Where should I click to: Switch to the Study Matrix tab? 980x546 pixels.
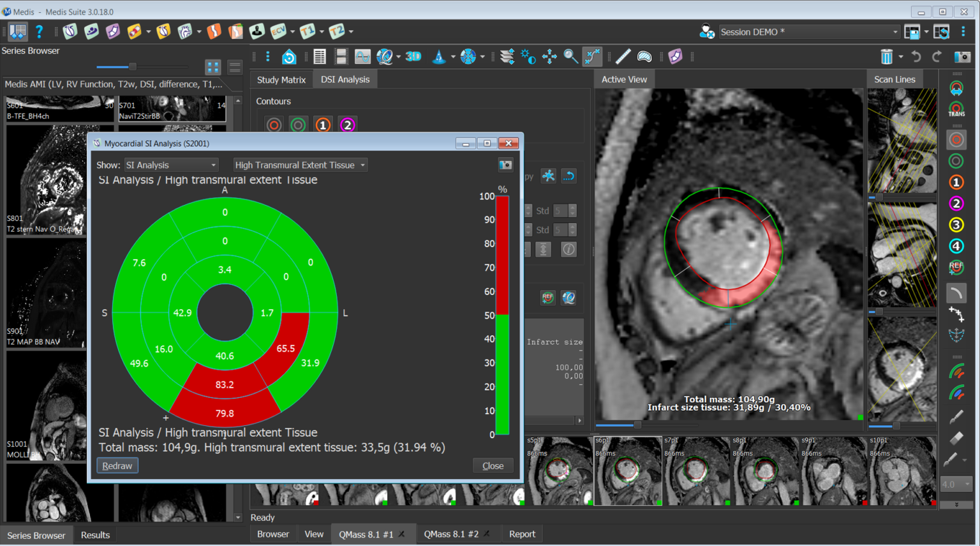pos(281,79)
